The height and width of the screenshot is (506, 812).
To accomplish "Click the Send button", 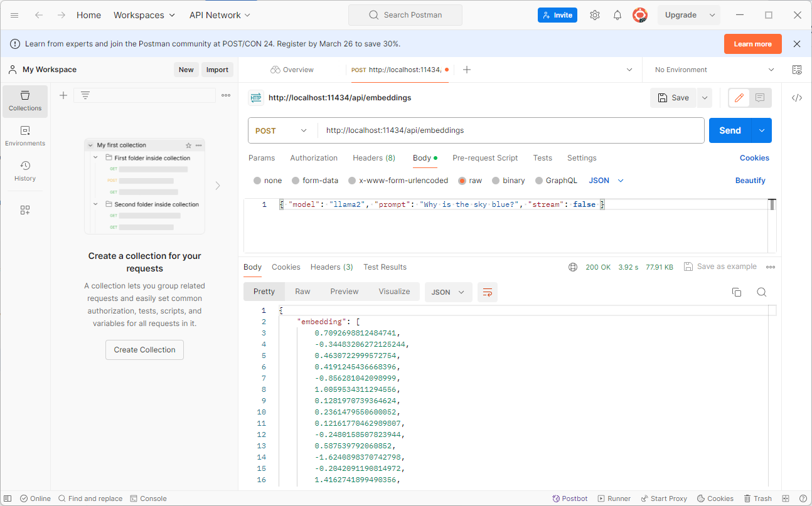I will pos(730,130).
